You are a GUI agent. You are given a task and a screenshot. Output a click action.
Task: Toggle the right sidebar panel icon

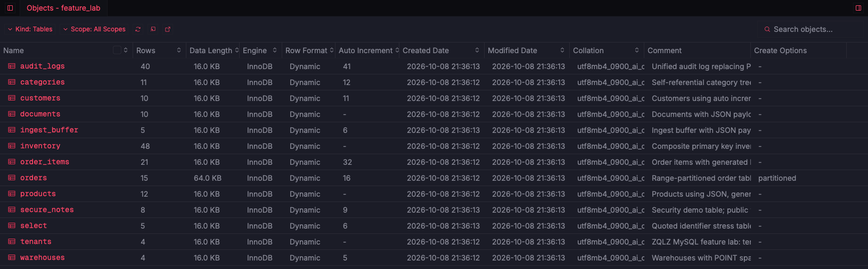858,8
